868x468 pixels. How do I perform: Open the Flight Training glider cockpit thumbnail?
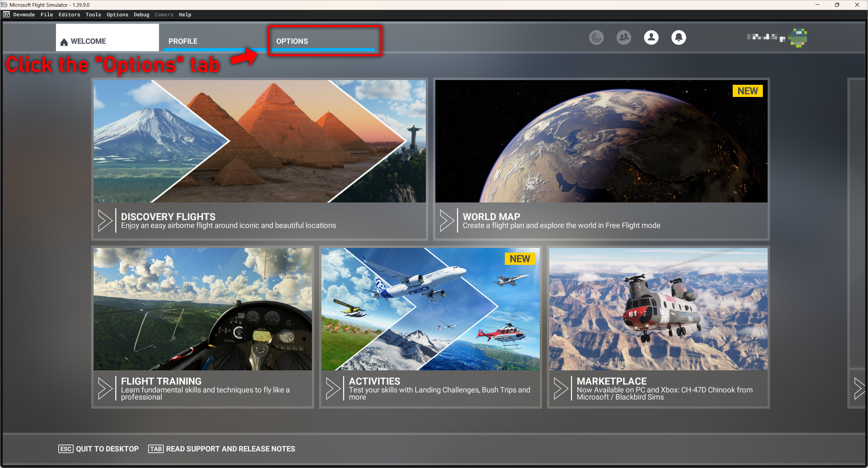coord(203,309)
